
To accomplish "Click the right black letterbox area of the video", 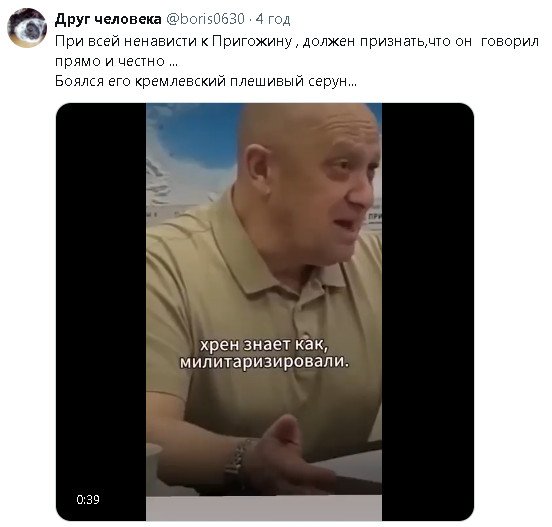I will [x=428, y=312].
